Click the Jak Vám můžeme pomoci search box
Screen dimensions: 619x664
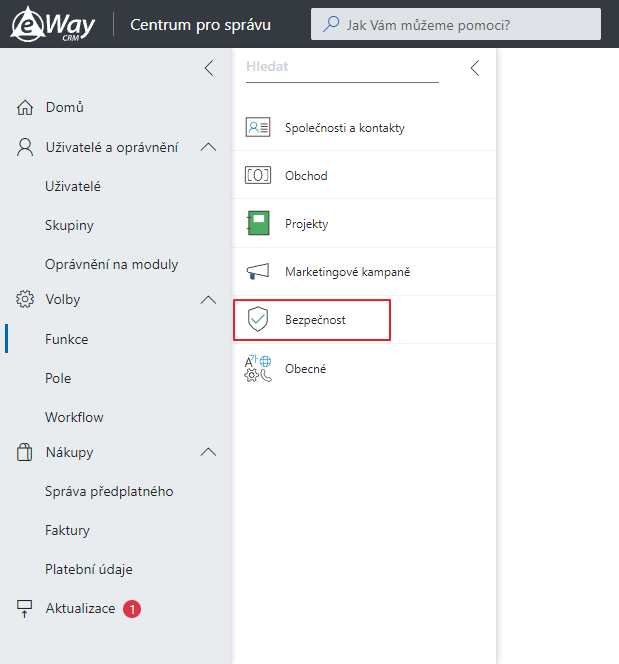click(x=456, y=24)
